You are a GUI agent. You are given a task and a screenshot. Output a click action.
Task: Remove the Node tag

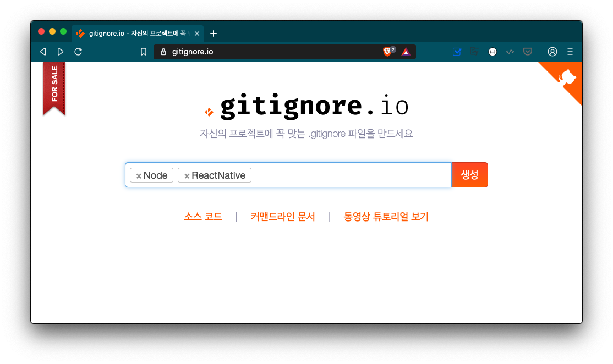(x=139, y=176)
